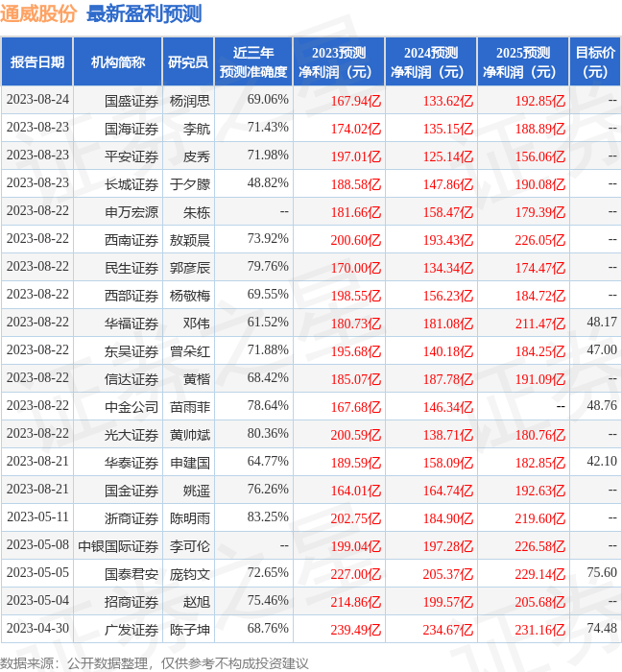The image size is (622, 672).
Task: Click the 174.02亿 profit forecast
Action: [356, 129]
